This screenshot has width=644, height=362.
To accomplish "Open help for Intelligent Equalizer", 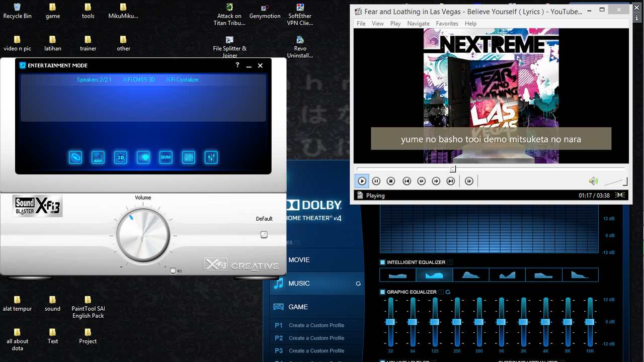I will pos(450,262).
